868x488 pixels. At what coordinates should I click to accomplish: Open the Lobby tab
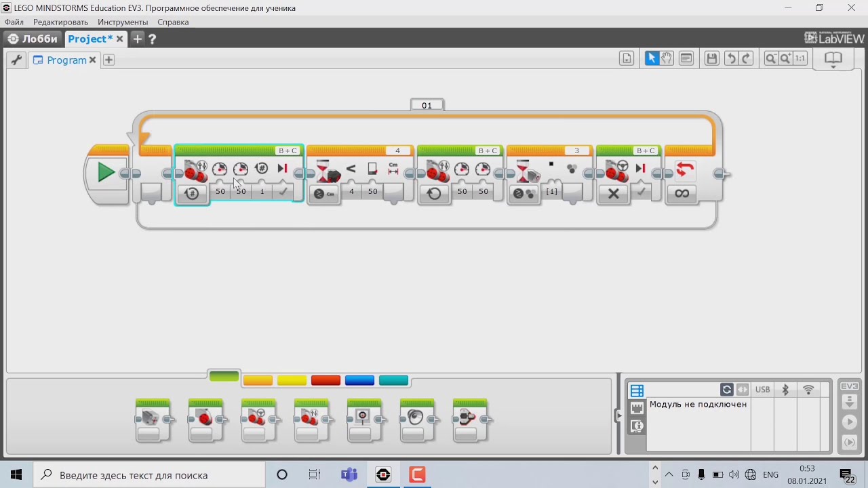(33, 39)
